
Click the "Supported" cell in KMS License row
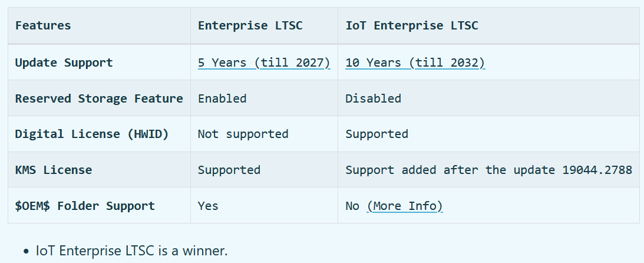coord(229,170)
